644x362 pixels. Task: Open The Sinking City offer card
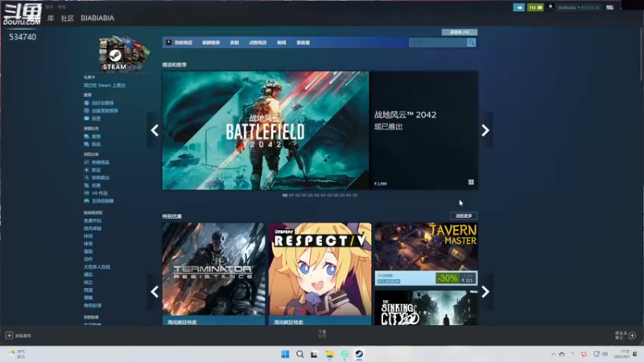[x=427, y=308]
